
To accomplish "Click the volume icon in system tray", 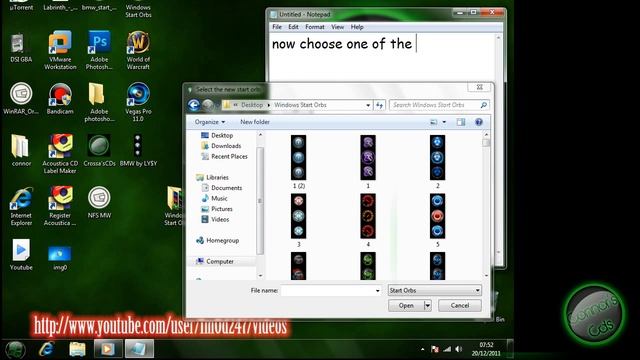I will (459, 349).
